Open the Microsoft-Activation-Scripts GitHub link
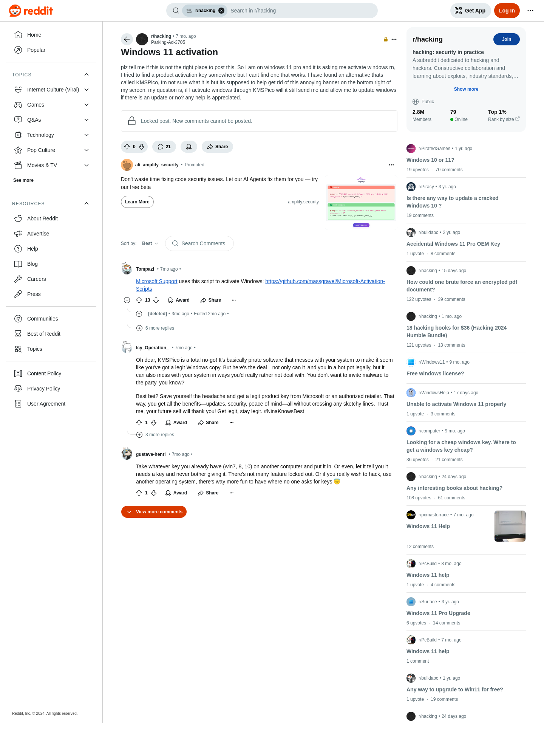Image resolution: width=544 pixels, height=756 pixels. tap(325, 281)
